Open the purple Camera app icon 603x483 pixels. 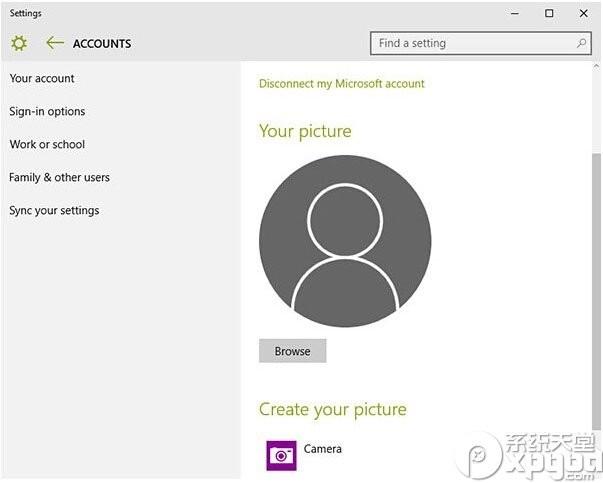[281, 455]
